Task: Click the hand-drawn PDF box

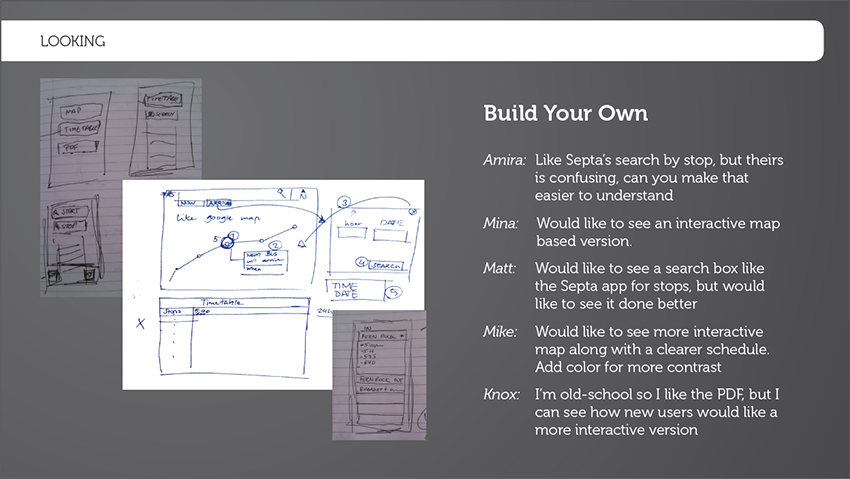Action: 78,147
